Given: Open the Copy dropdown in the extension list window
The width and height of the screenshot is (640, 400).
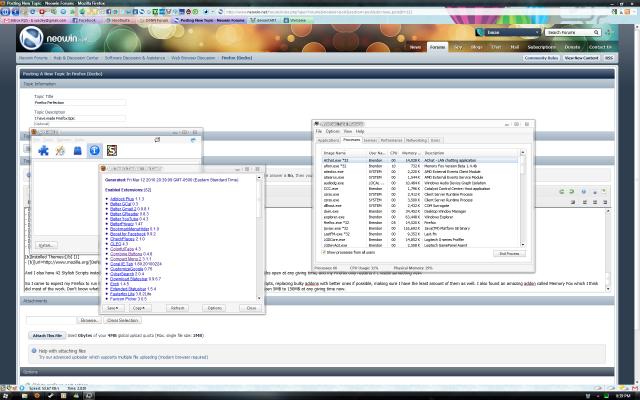Looking at the screenshot, I should 140,308.
